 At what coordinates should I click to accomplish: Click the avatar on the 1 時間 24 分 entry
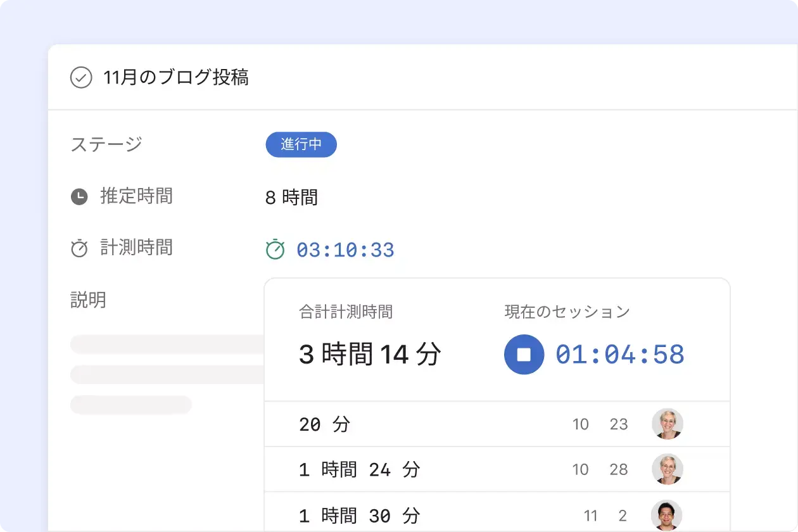[668, 469]
